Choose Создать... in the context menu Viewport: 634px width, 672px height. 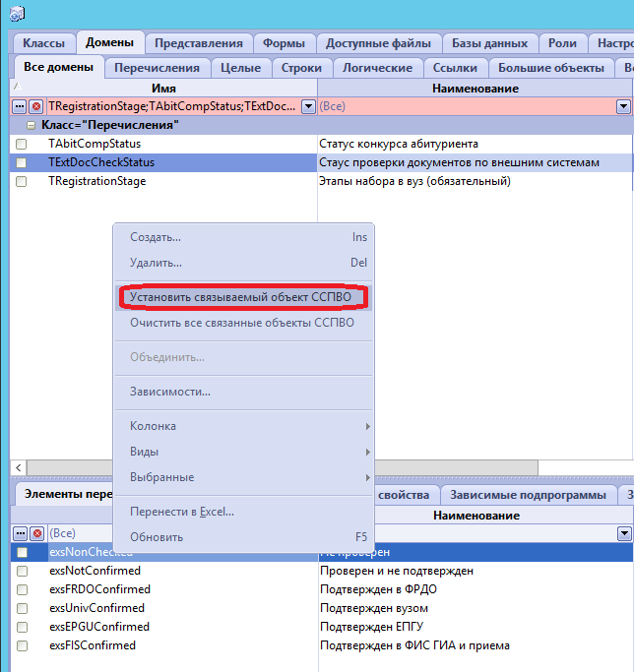coord(243,237)
